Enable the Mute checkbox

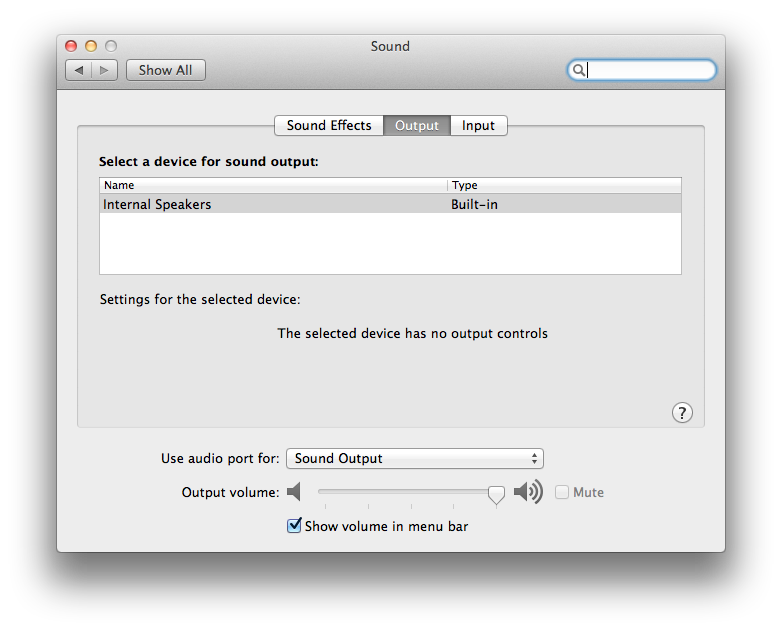point(562,492)
